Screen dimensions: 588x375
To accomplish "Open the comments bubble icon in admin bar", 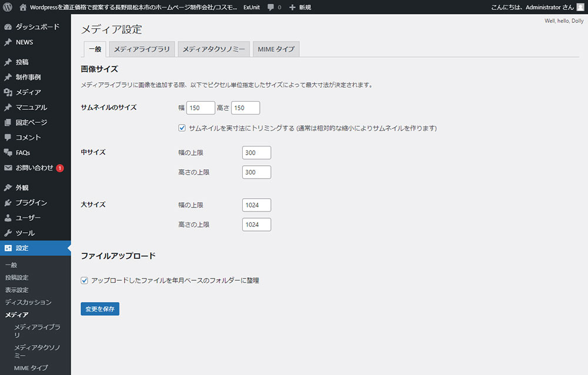I will click(x=270, y=7).
